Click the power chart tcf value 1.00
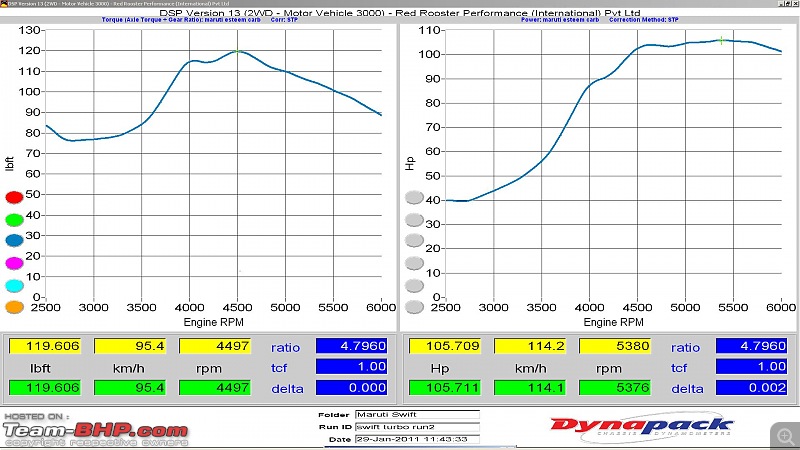 coord(752,367)
